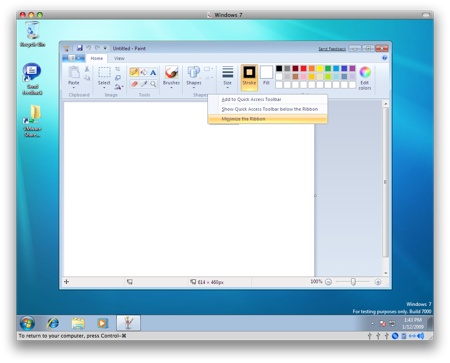
Task: Click the vertical scrollbar down arrow
Action: [x=385, y=273]
